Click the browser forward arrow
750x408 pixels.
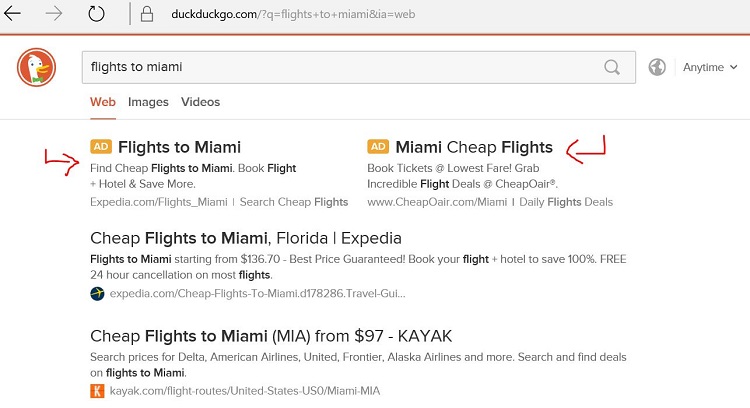[56, 14]
